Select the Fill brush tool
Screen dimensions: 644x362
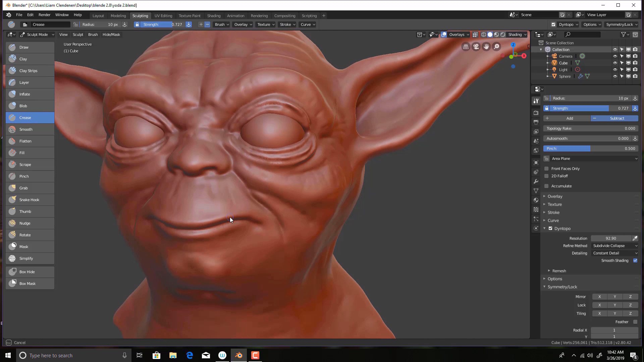30,153
